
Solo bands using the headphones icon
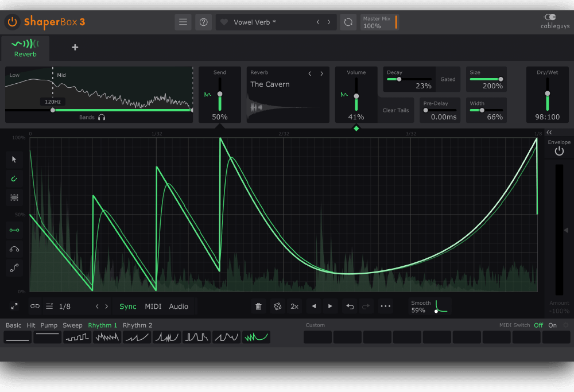(x=102, y=117)
